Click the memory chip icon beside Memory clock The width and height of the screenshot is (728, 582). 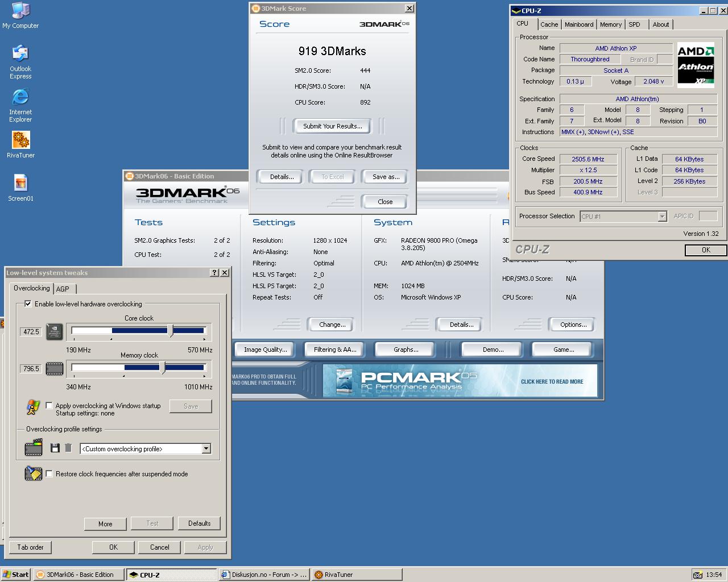(x=55, y=369)
